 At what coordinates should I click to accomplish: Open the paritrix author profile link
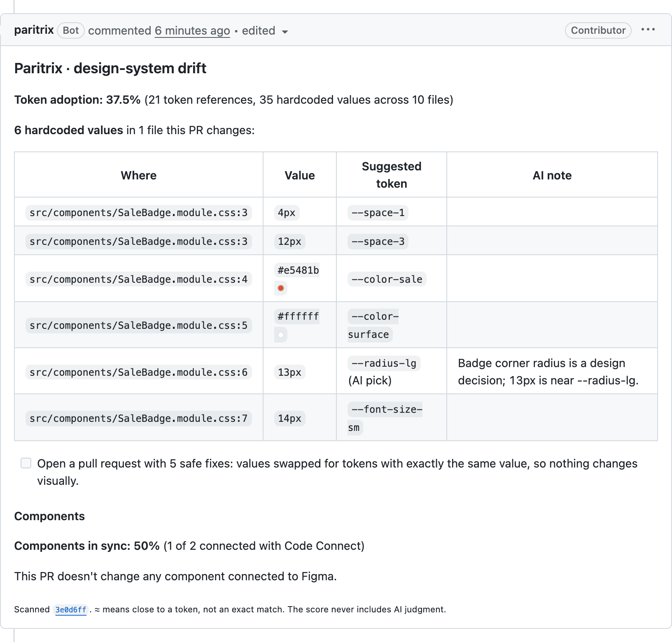coord(34,30)
